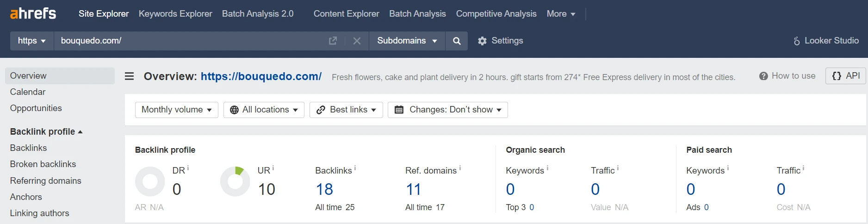Click Paid search Keywords info icon
This screenshot has width=868, height=224.
[x=728, y=168]
